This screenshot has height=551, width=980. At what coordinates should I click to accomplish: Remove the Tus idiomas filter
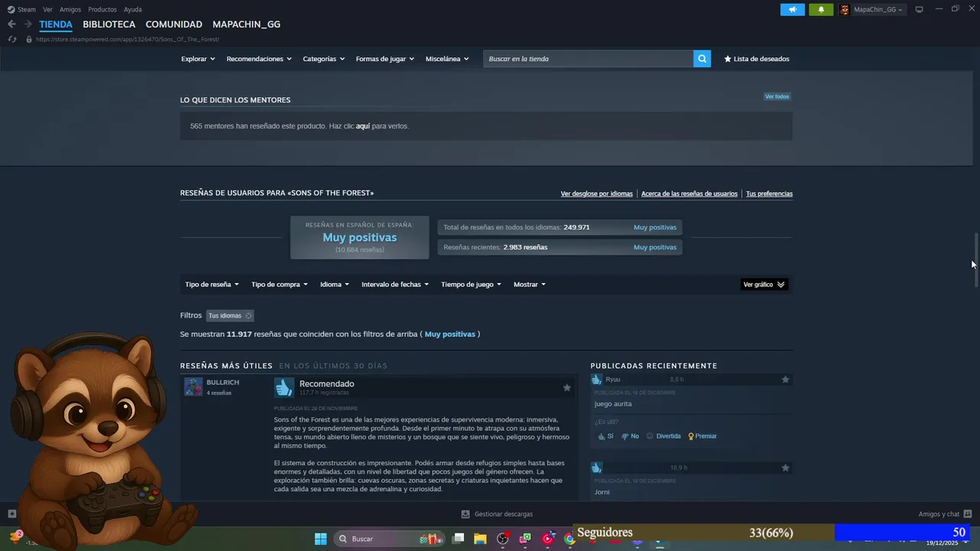click(248, 316)
